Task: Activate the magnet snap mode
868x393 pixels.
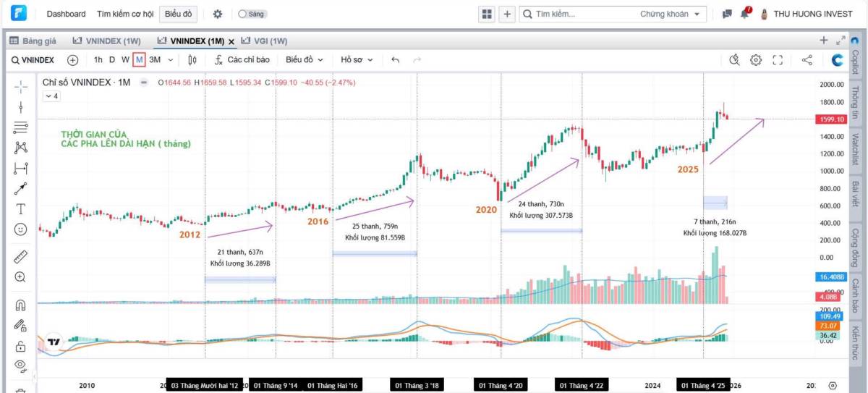Action: coord(21,305)
